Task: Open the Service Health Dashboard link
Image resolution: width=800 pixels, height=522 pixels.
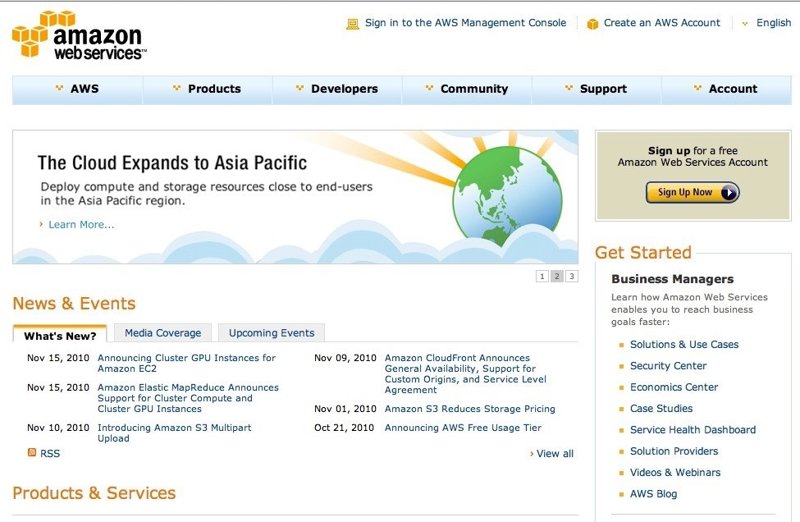Action: [x=692, y=430]
